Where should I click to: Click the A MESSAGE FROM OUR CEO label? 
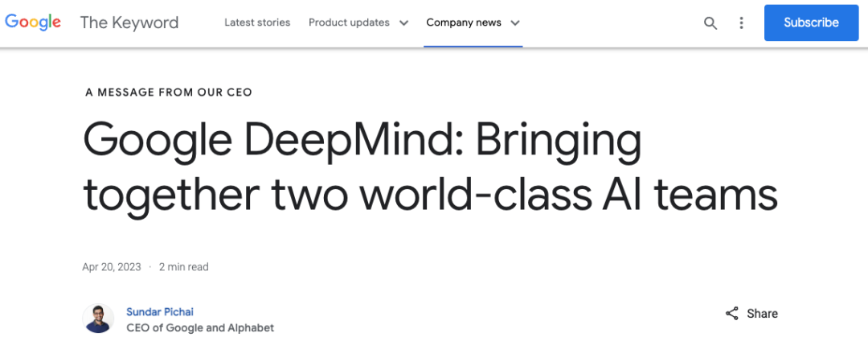(x=169, y=93)
